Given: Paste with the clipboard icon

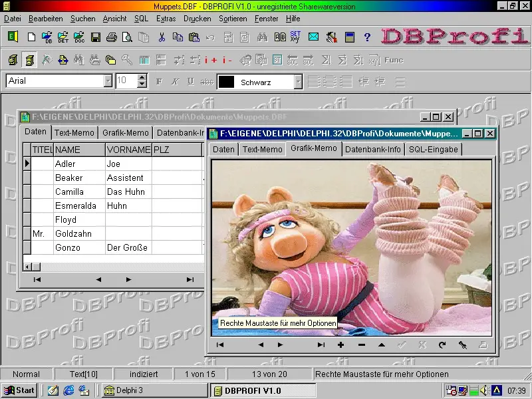Looking at the screenshot, I should click(194, 37).
